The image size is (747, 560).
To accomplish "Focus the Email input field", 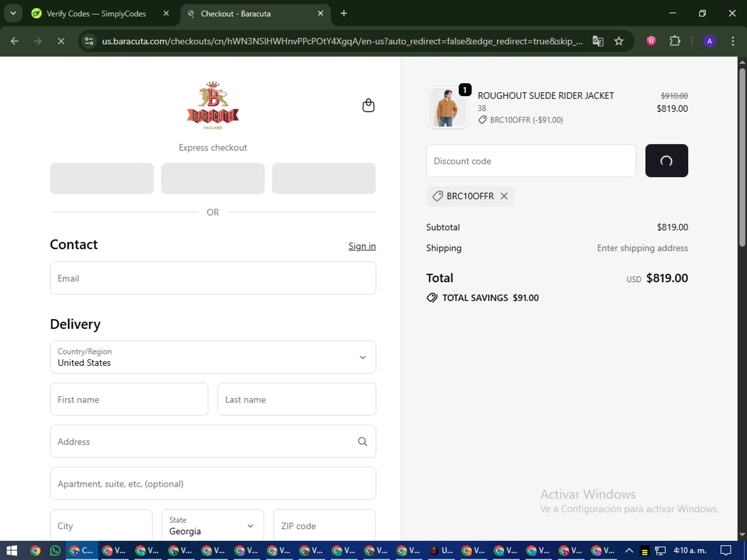I will pyautogui.click(x=213, y=278).
